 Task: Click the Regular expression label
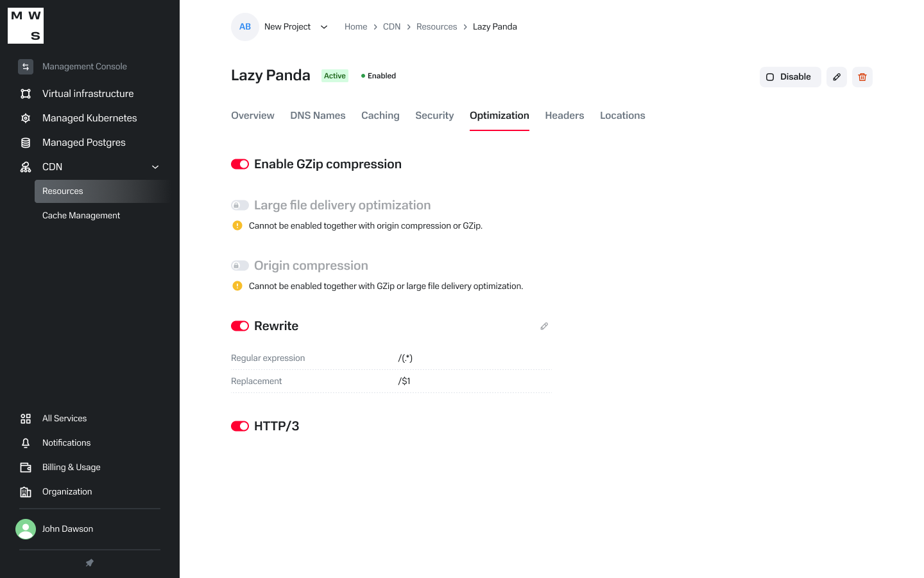[268, 358]
